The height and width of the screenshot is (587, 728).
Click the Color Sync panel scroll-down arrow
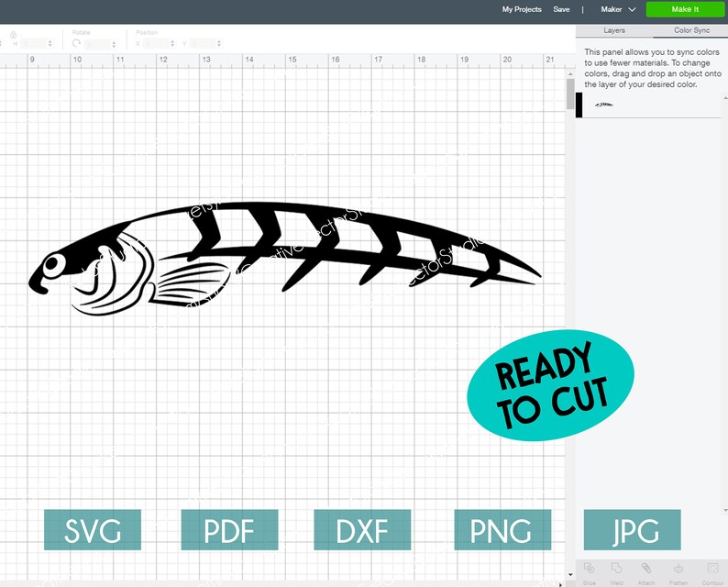click(725, 510)
